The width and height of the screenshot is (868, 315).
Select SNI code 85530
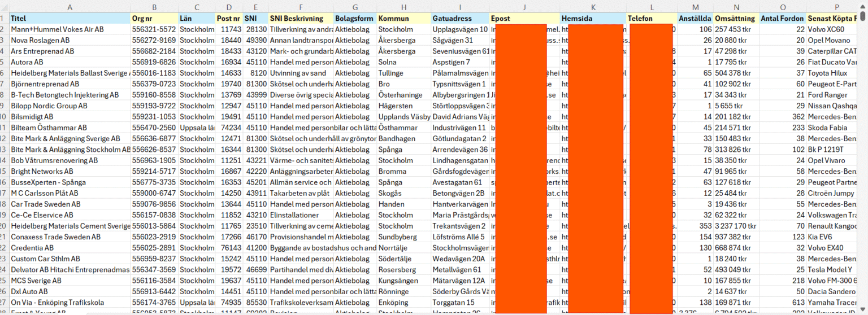point(255,302)
